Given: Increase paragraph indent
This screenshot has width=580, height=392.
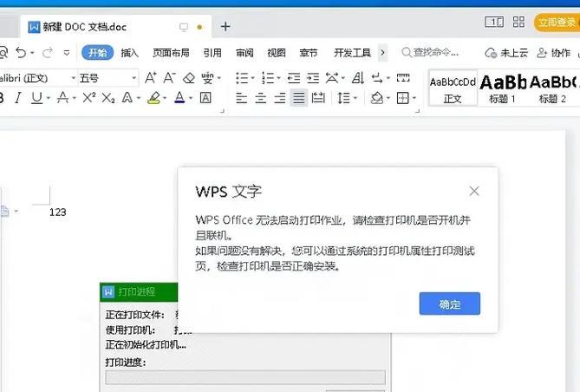Looking at the screenshot, I should click(x=313, y=78).
